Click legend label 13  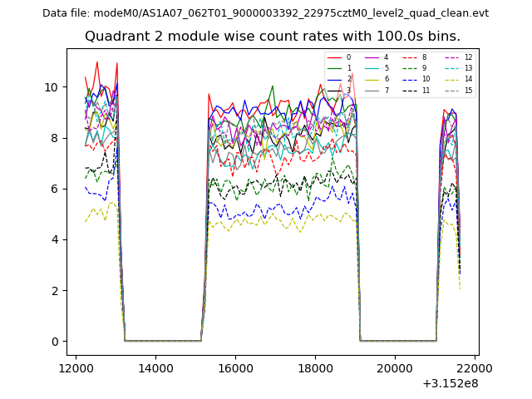(468, 68)
